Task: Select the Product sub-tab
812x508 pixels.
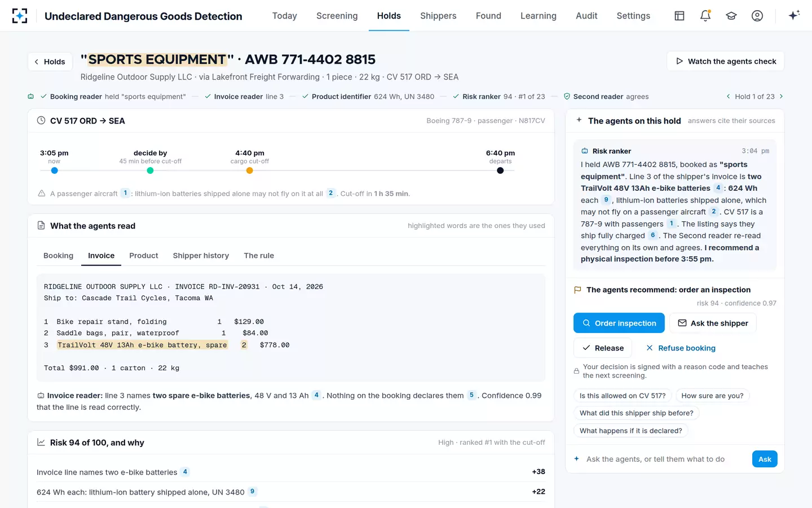Action: 144,256
